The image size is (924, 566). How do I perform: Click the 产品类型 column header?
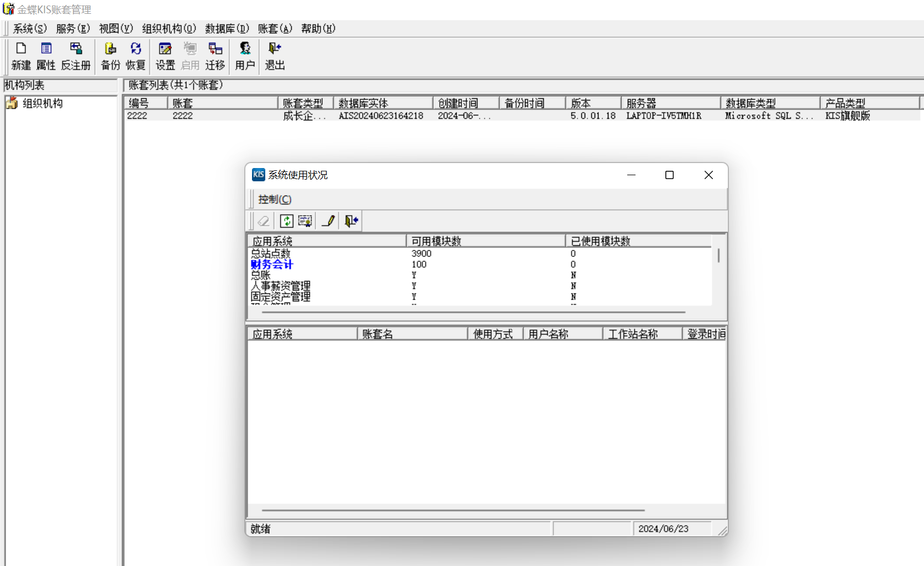pyautogui.click(x=870, y=103)
